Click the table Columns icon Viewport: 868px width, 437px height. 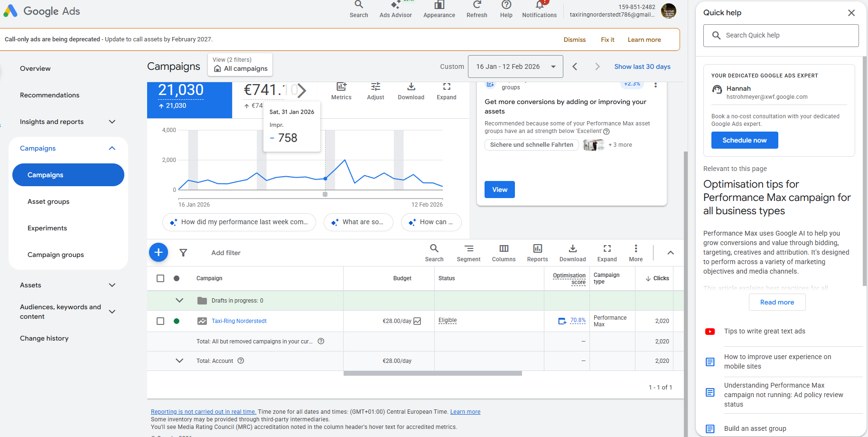click(504, 248)
